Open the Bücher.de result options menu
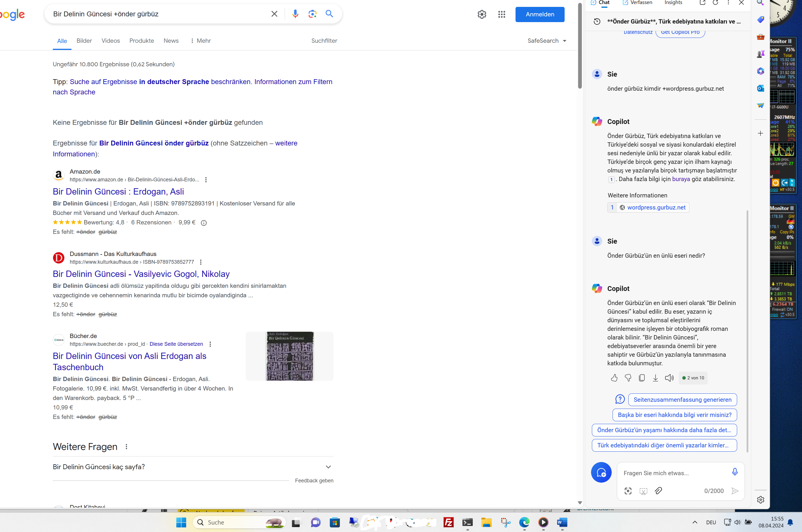The height and width of the screenshot is (532, 802). (x=210, y=344)
